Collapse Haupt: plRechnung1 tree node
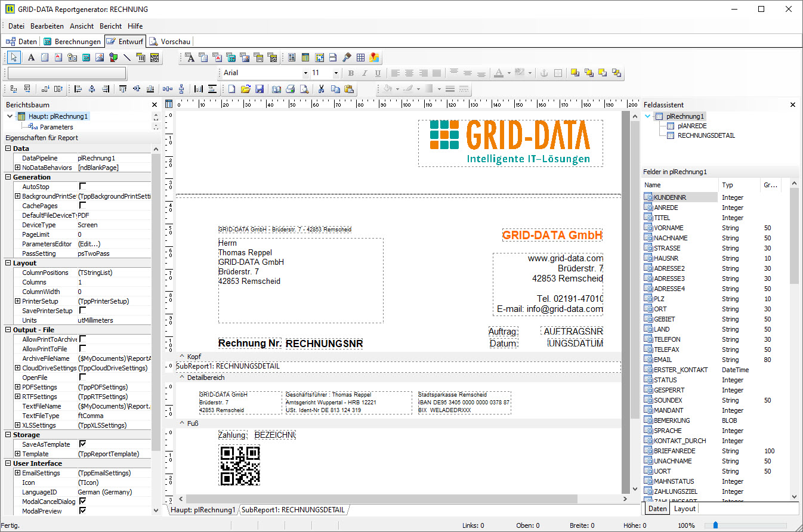 coord(10,116)
